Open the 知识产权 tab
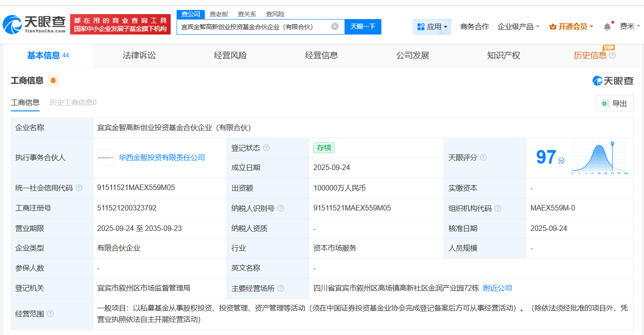 (503, 55)
